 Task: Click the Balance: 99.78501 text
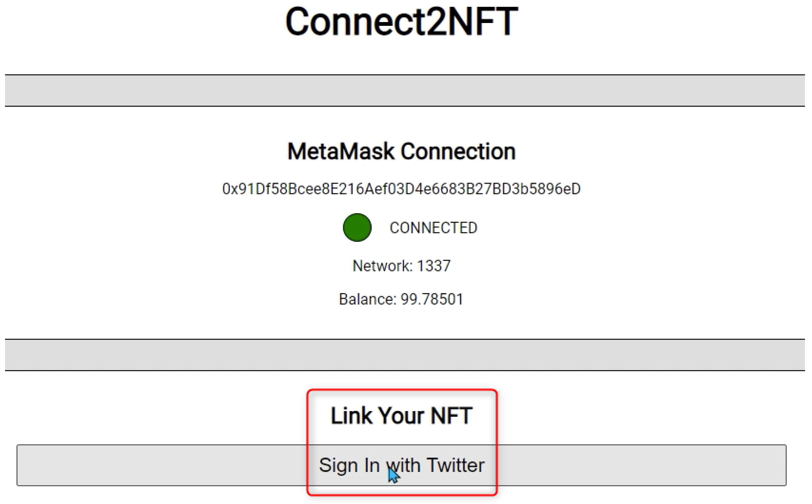pyautogui.click(x=401, y=299)
